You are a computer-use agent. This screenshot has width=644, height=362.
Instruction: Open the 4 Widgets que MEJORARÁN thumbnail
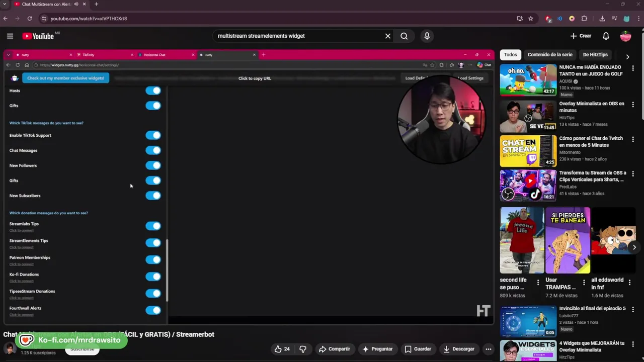coord(528,351)
